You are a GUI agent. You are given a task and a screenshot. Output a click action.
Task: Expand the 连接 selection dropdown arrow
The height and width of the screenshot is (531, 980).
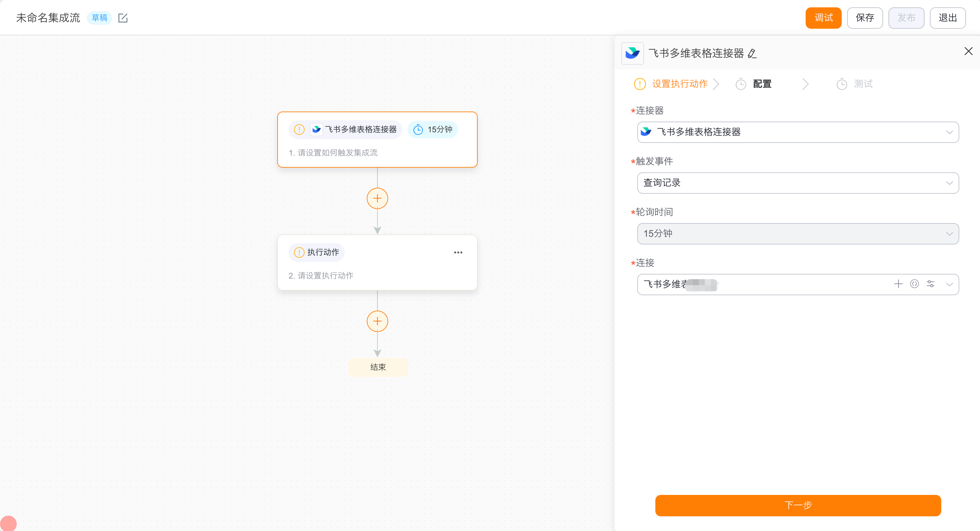(x=949, y=285)
